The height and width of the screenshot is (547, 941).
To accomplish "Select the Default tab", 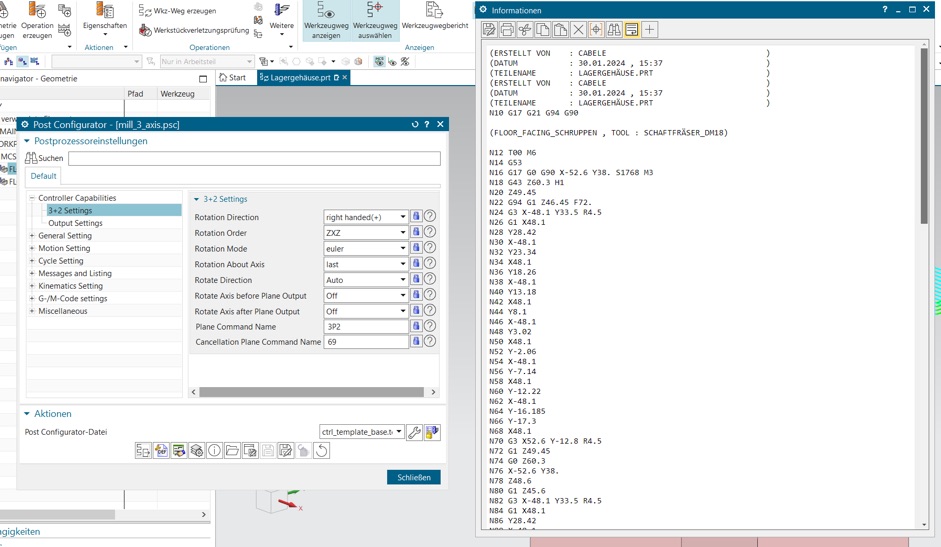I will (x=43, y=176).
